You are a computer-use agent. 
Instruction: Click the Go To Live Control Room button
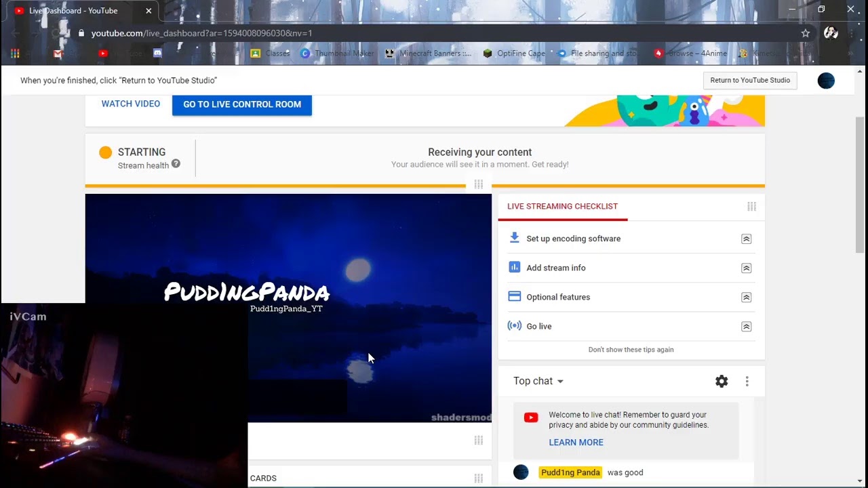(x=242, y=104)
